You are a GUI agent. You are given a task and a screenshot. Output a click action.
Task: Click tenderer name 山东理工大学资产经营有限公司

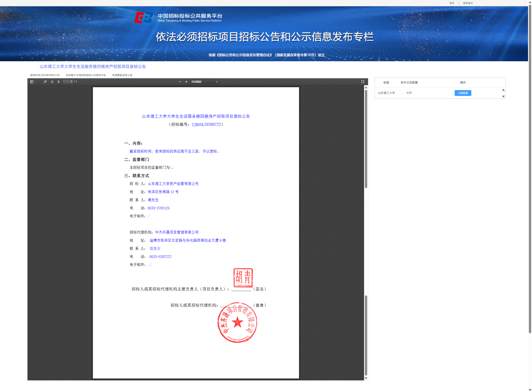click(x=173, y=184)
